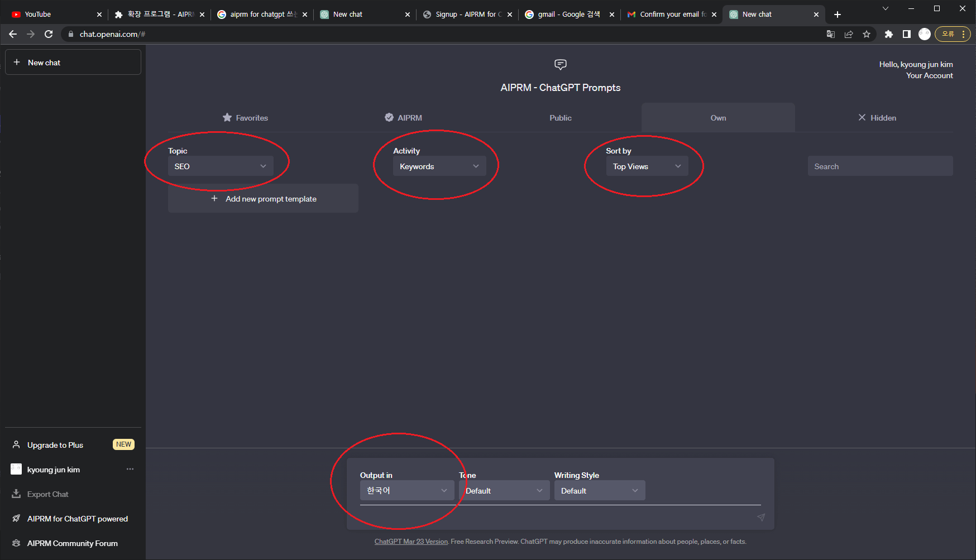Open the browser side panel icon
976x560 pixels.
907,34
